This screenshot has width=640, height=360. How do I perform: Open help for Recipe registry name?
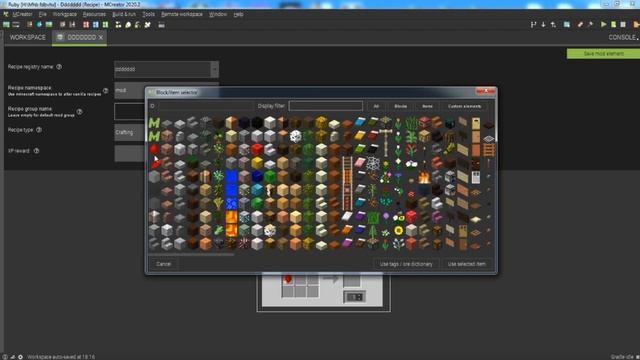click(x=59, y=67)
